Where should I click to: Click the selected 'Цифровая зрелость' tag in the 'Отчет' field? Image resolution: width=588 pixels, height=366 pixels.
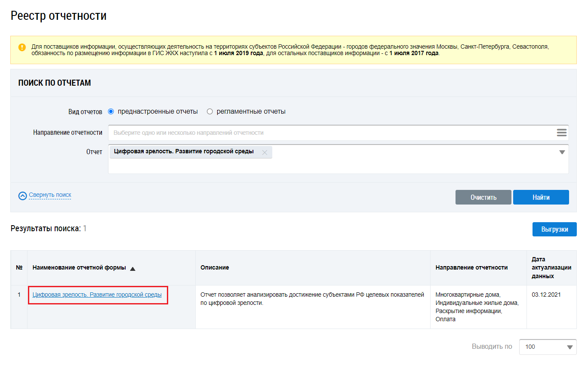[x=184, y=152]
